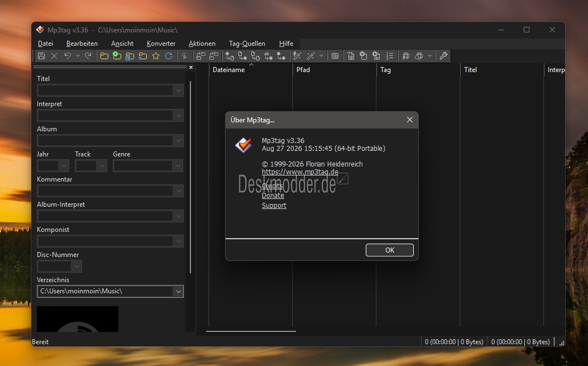This screenshot has width=588, height=366.
Task: Click the Favorites star icon
Action: click(x=156, y=56)
